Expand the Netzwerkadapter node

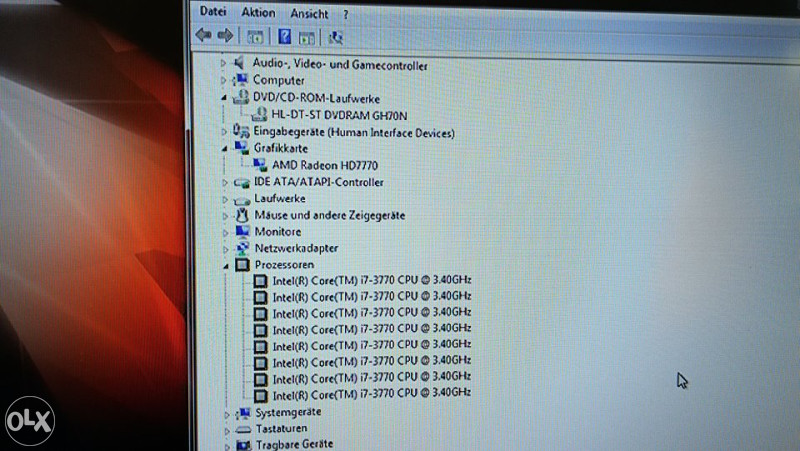pyautogui.click(x=226, y=249)
